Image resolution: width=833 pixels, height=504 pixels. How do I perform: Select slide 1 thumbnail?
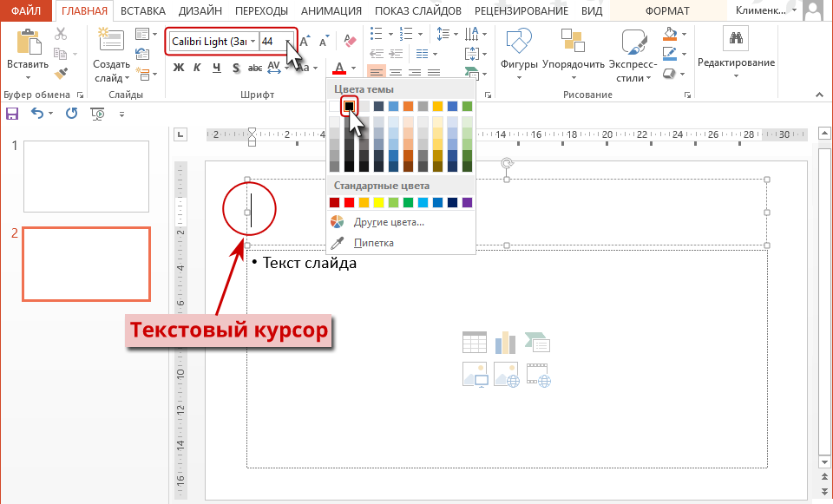tap(87, 176)
